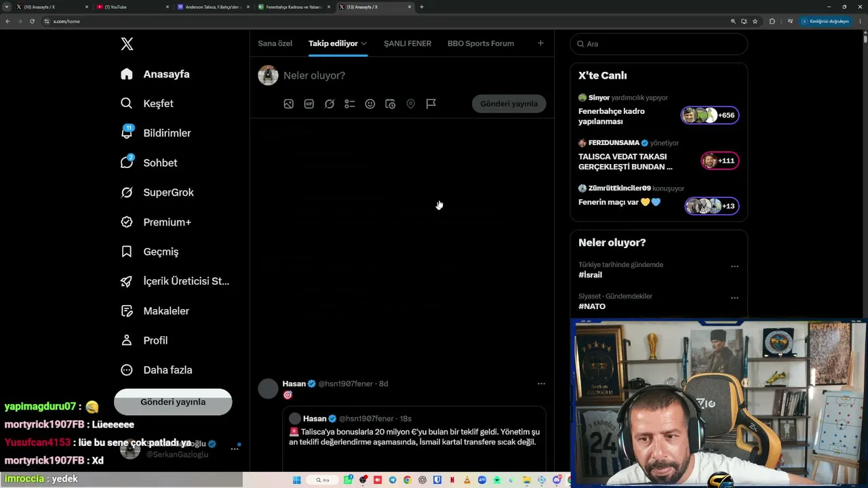Switch to the Anderson Talisca browser tab
868x488 pixels.
pyautogui.click(x=213, y=7)
